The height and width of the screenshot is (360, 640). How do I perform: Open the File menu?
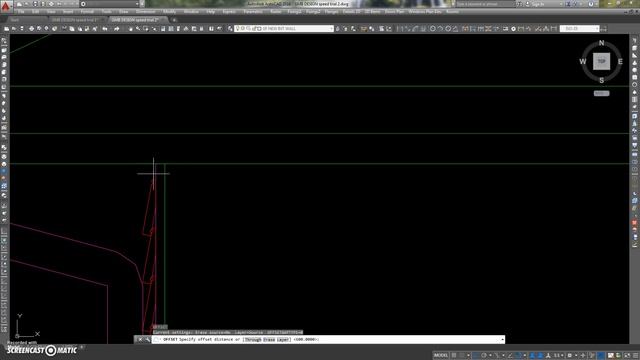click(x=21, y=12)
